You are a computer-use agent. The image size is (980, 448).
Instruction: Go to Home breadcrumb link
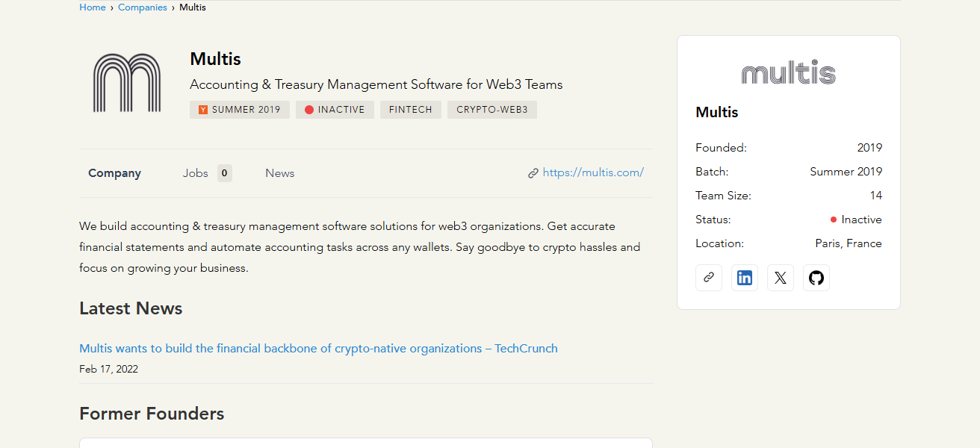[93, 7]
